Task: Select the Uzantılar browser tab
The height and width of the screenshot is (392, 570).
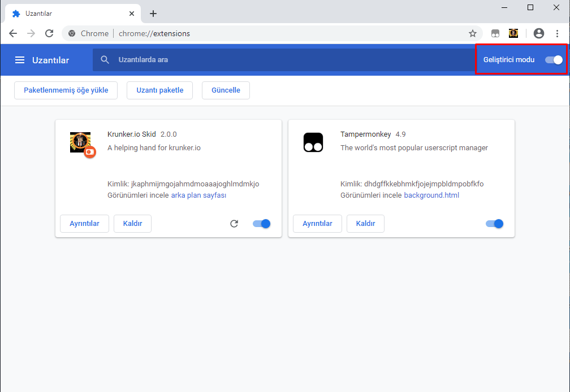Action: click(x=73, y=14)
